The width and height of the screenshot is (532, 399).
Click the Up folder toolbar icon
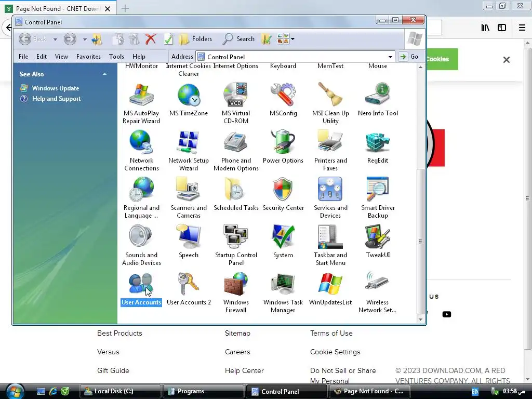(97, 39)
